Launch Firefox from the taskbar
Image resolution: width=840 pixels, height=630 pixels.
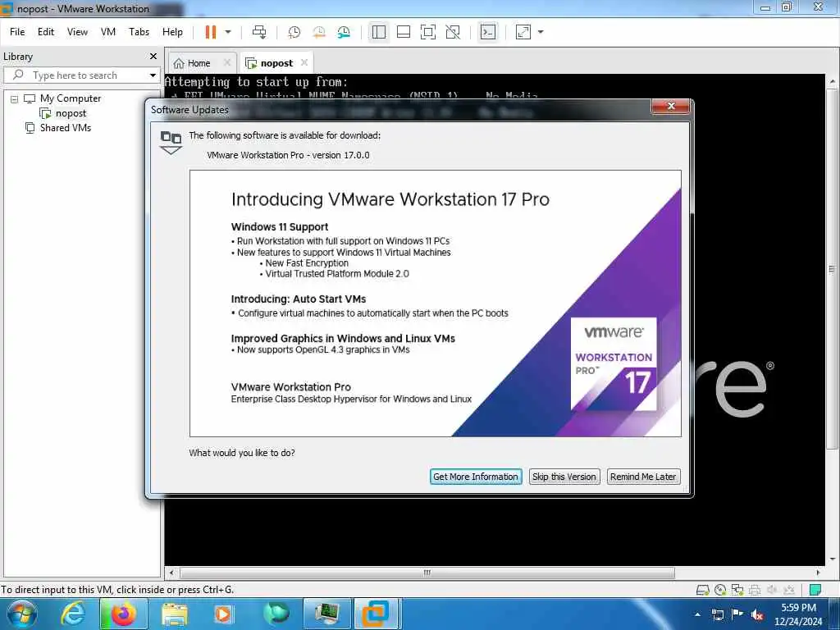tap(123, 614)
